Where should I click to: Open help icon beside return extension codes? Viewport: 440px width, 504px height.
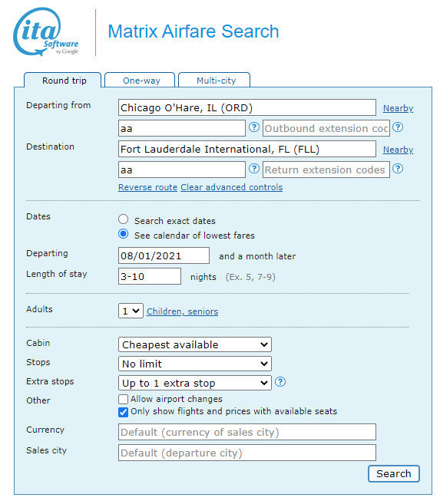point(398,169)
